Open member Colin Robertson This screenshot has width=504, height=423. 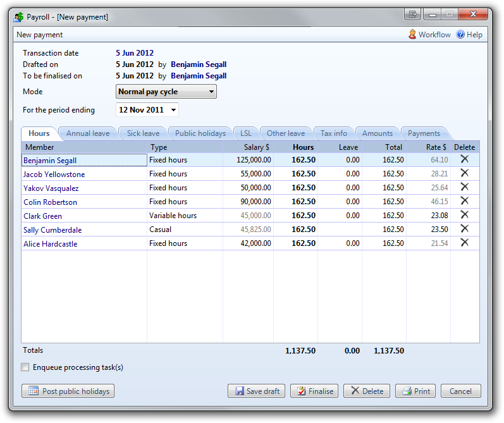tap(50, 202)
